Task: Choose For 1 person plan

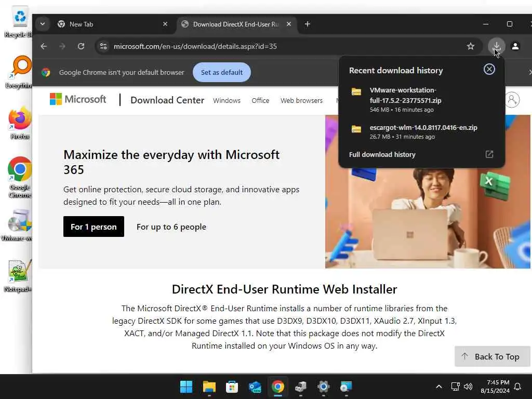Action: coord(94,227)
